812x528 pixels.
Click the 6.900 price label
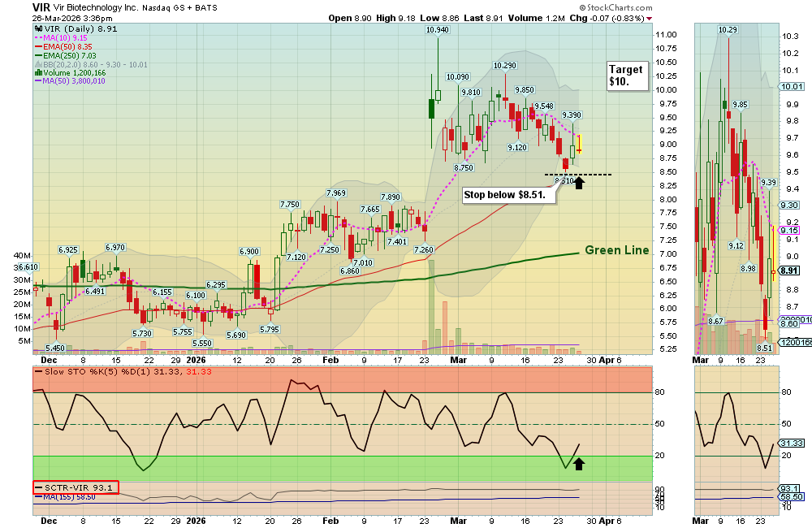tap(249, 252)
